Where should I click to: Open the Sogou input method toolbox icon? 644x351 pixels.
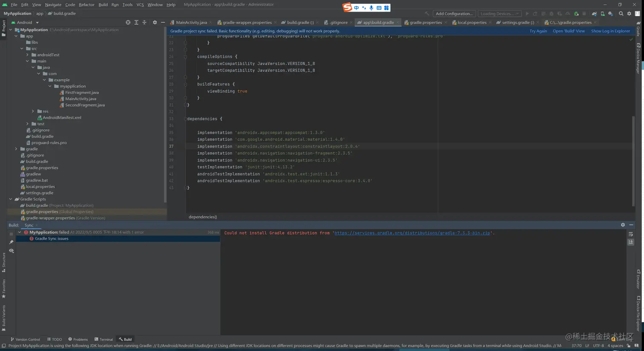pyautogui.click(x=386, y=8)
